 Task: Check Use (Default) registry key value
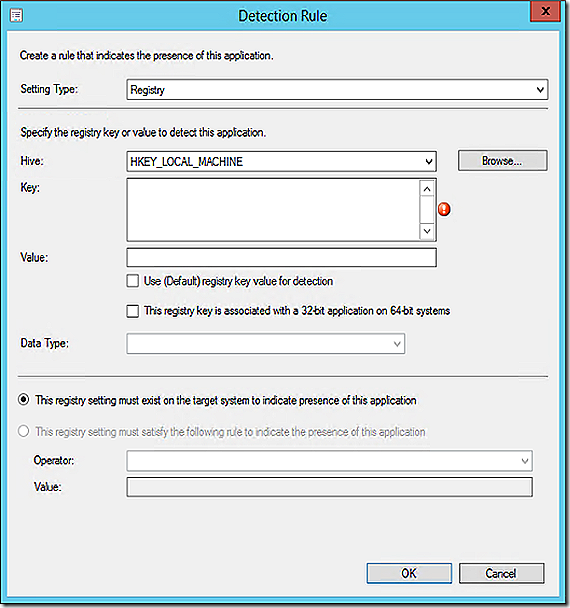click(x=133, y=281)
